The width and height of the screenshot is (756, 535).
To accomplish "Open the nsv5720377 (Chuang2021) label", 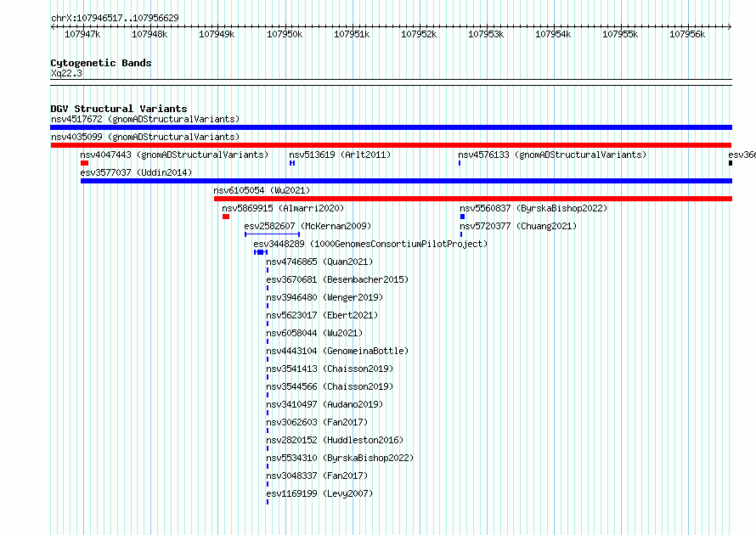I will (x=518, y=226).
